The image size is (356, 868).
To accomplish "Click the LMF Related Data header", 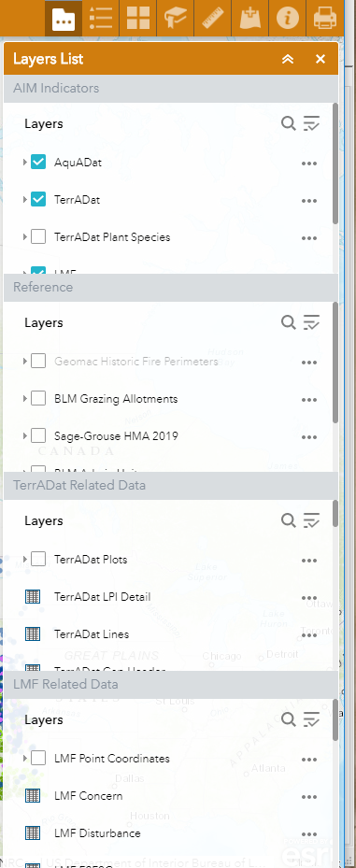I will point(171,684).
